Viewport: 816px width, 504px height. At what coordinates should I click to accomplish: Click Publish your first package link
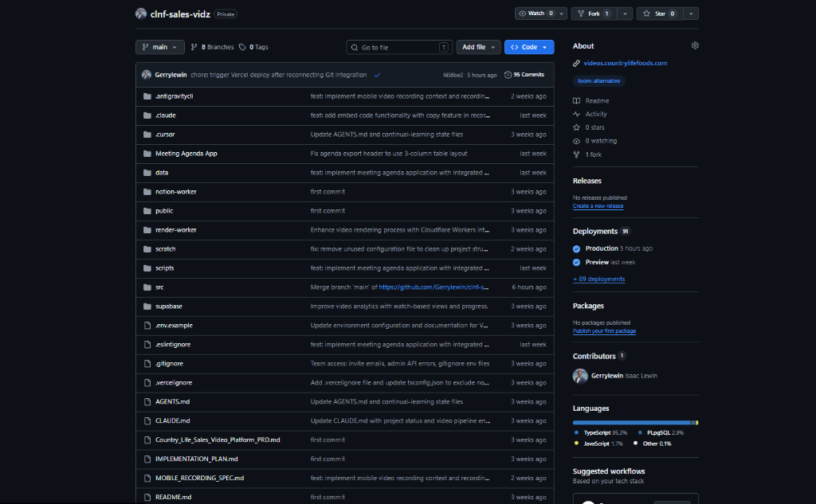click(604, 330)
